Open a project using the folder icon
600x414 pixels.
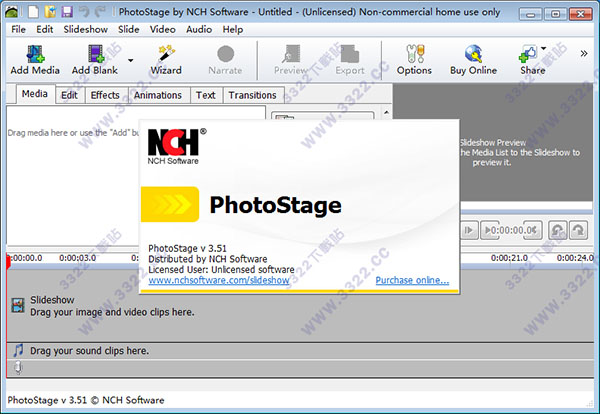point(50,12)
